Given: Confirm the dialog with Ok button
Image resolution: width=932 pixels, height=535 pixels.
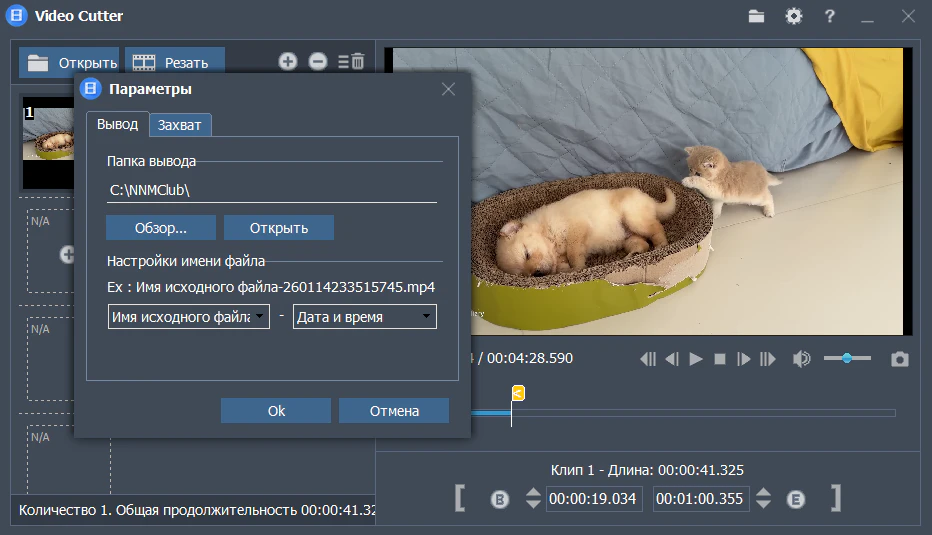Looking at the screenshot, I should pos(276,411).
